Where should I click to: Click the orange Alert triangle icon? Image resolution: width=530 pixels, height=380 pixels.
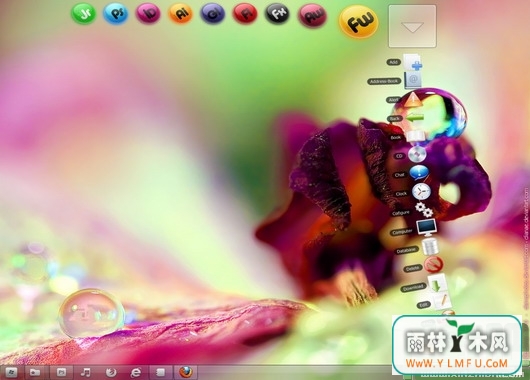(x=412, y=100)
